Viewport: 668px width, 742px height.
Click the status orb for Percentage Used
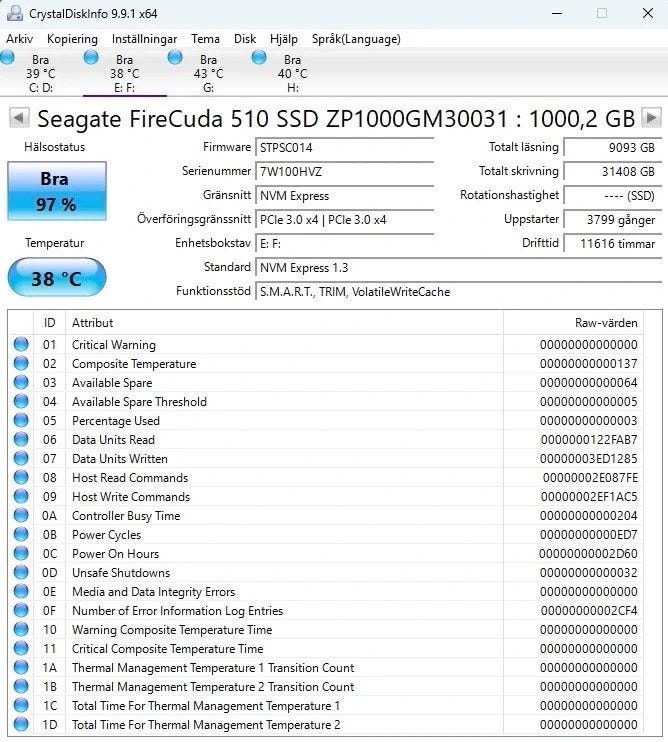21,420
